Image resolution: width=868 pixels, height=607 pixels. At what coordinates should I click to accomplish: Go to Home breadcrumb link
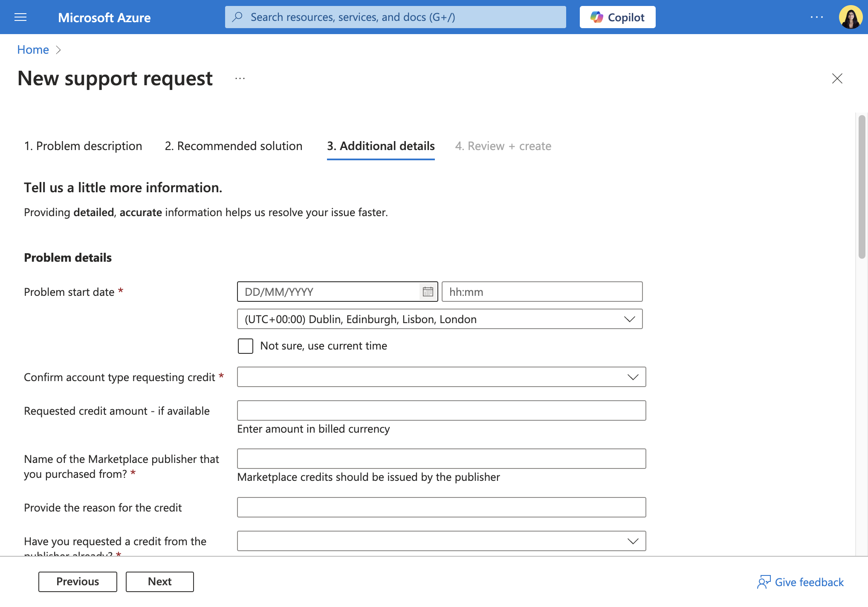33,50
